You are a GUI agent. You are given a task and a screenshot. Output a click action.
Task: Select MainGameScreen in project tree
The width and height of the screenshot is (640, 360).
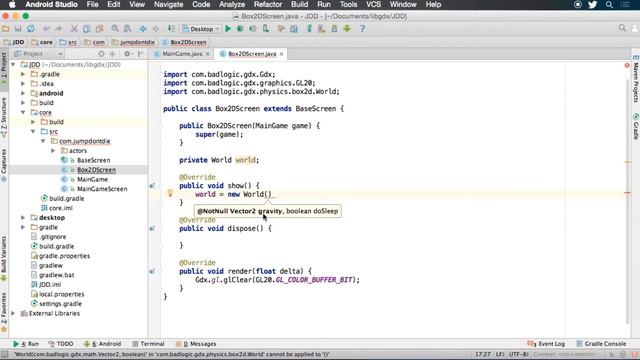tap(102, 189)
